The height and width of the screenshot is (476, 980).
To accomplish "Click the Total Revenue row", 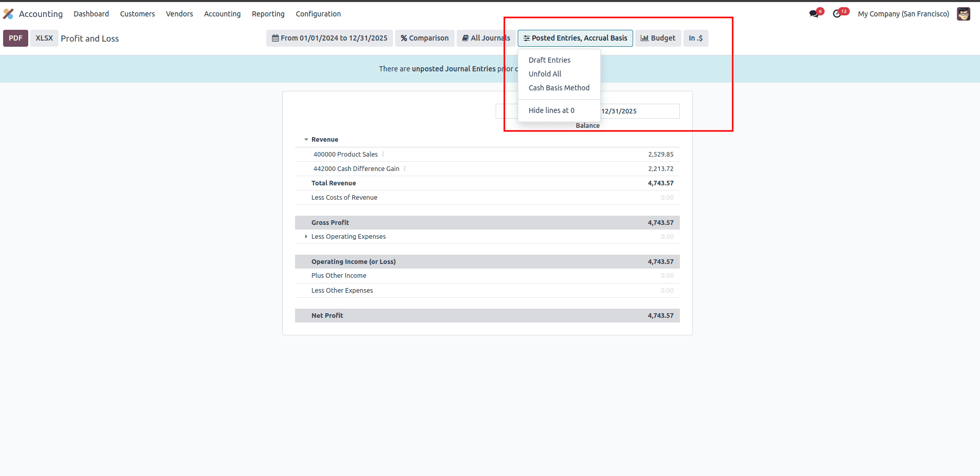I will pyautogui.click(x=487, y=183).
